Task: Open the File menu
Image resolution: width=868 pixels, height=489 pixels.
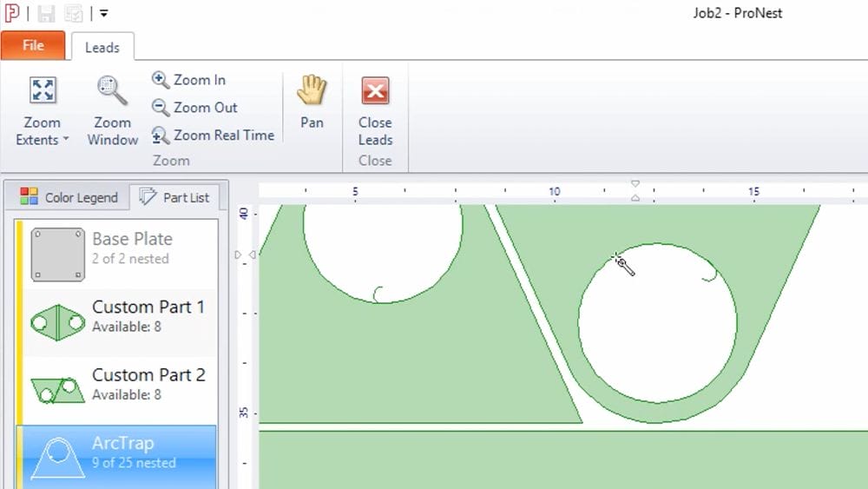Action: pyautogui.click(x=33, y=46)
